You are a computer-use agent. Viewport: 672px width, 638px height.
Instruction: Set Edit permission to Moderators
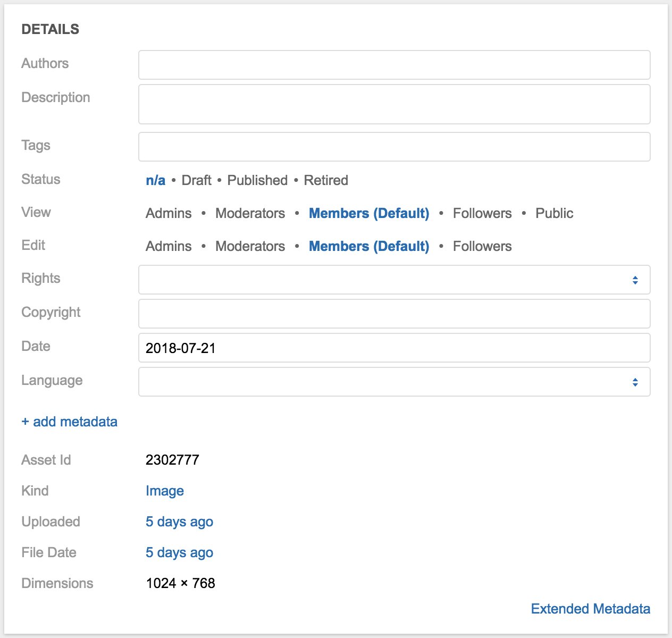pos(250,246)
